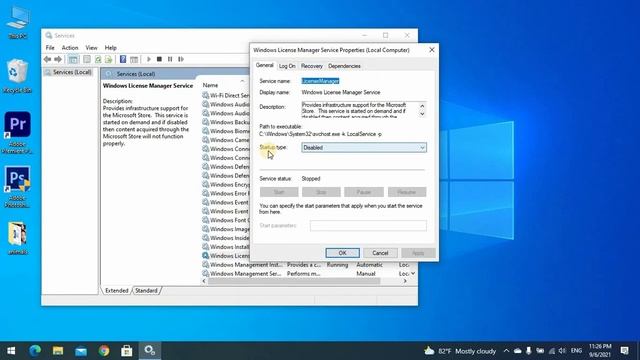Toggle the Show/Hide Console Tree toolbar icon

73,59
